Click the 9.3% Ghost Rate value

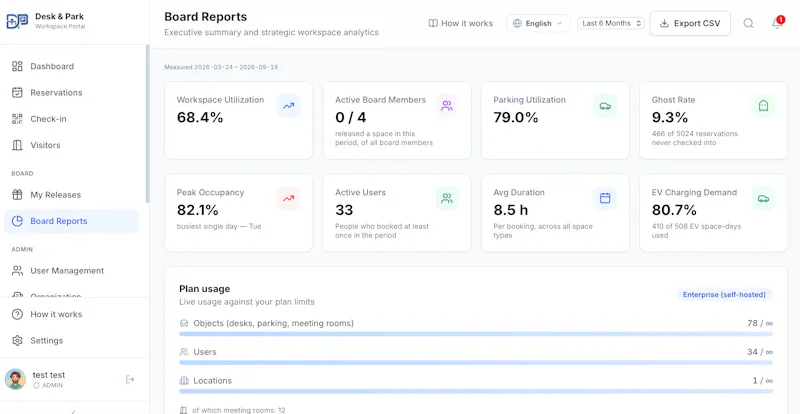670,118
